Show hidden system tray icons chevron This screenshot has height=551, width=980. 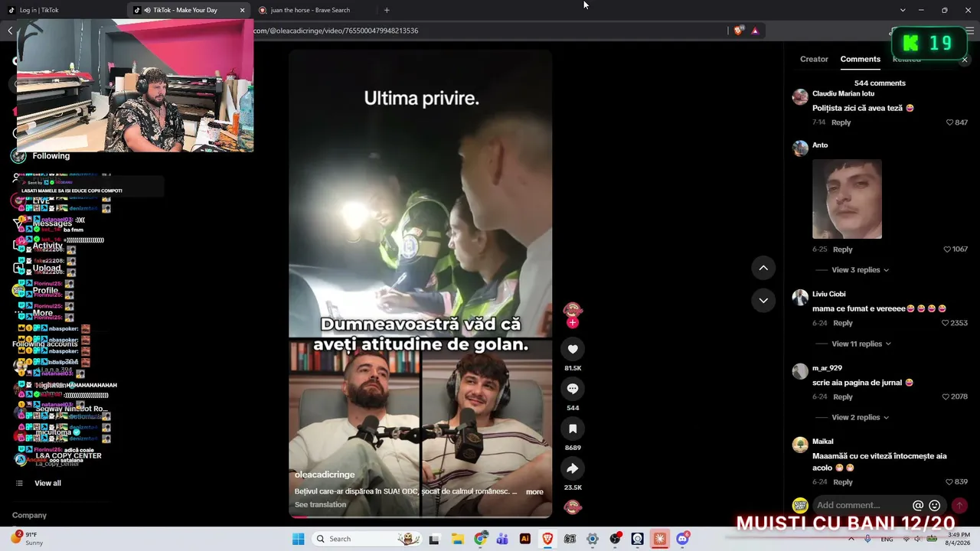point(851,539)
